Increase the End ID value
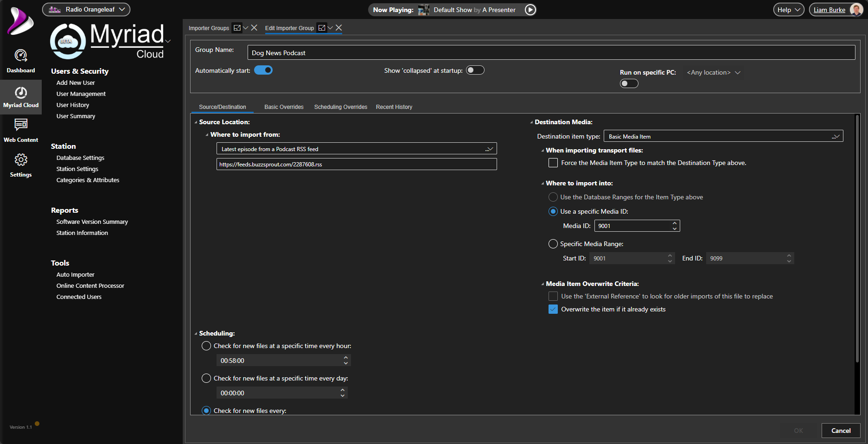Image resolution: width=868 pixels, height=444 pixels. [x=789, y=255]
